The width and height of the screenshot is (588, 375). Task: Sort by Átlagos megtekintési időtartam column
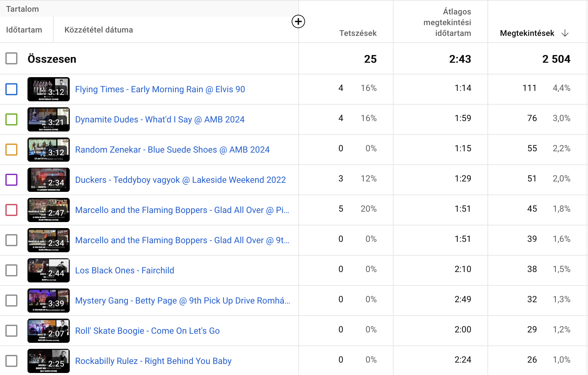coord(447,22)
